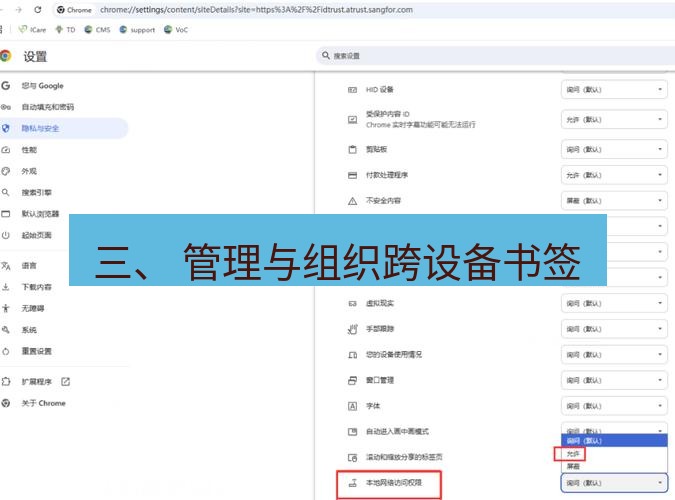This screenshot has width=675, height=500.
Task: Choose 屏蔽 in the open dropdown list
Action: pyautogui.click(x=614, y=466)
